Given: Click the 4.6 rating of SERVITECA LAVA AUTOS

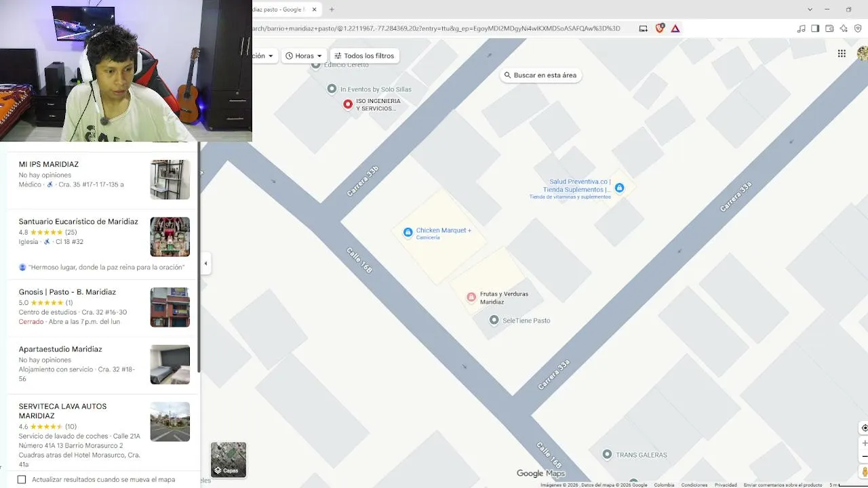Looking at the screenshot, I should tap(47, 427).
